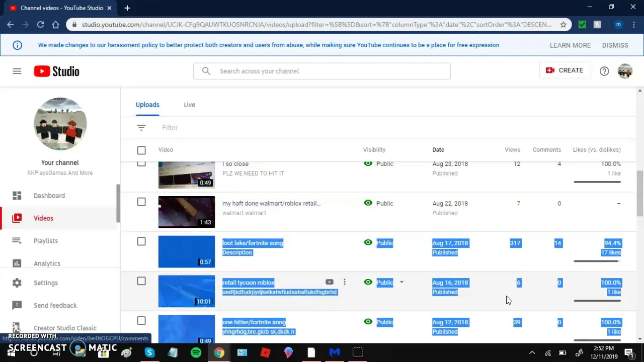This screenshot has height=362, width=644.
Task: Click Public eye icon for walmart video
Action: [368, 203]
